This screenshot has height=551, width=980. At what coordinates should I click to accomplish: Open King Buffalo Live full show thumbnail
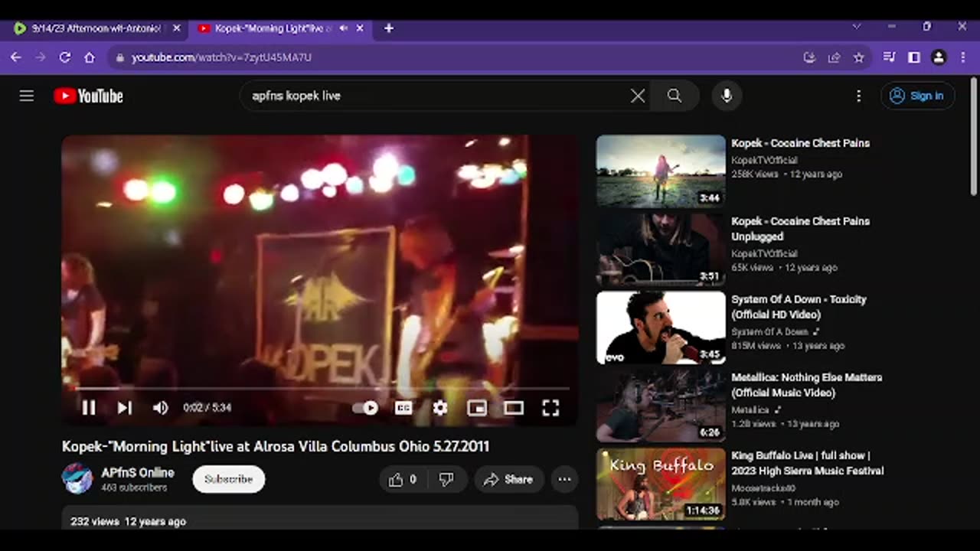point(661,484)
